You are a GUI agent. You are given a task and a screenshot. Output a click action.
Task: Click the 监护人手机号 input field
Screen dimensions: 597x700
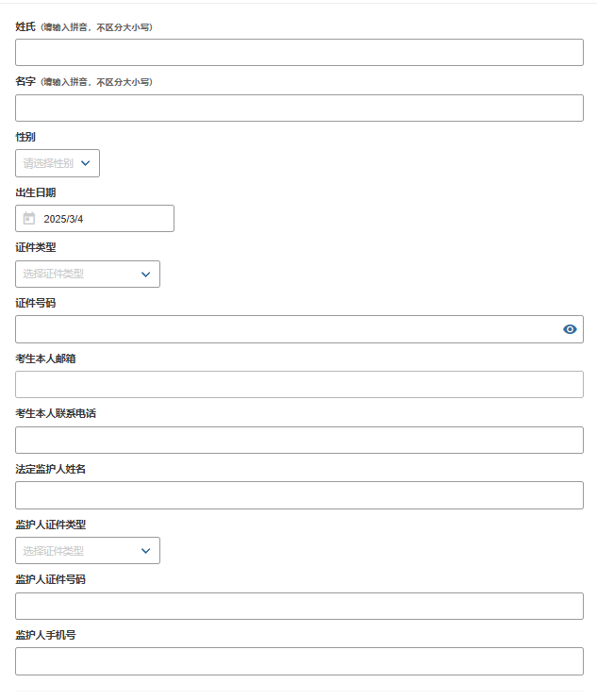299,661
